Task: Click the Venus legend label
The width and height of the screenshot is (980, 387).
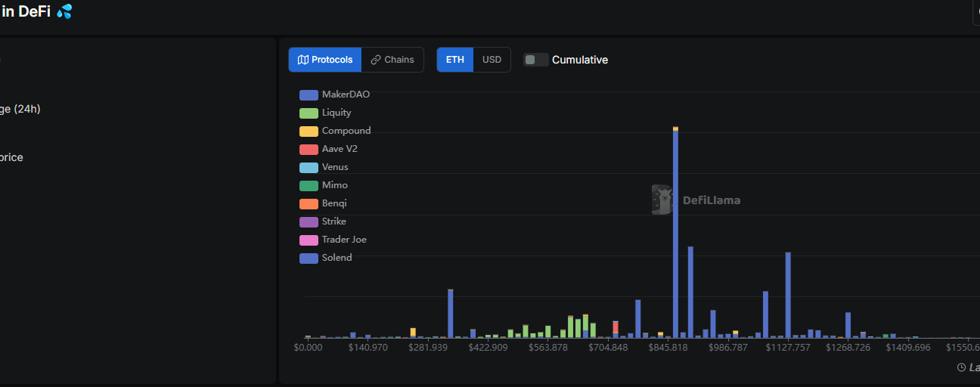Action: tap(335, 167)
